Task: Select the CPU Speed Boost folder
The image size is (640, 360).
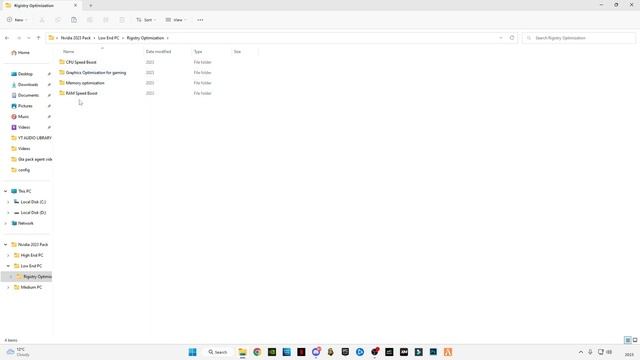Action: point(81,62)
